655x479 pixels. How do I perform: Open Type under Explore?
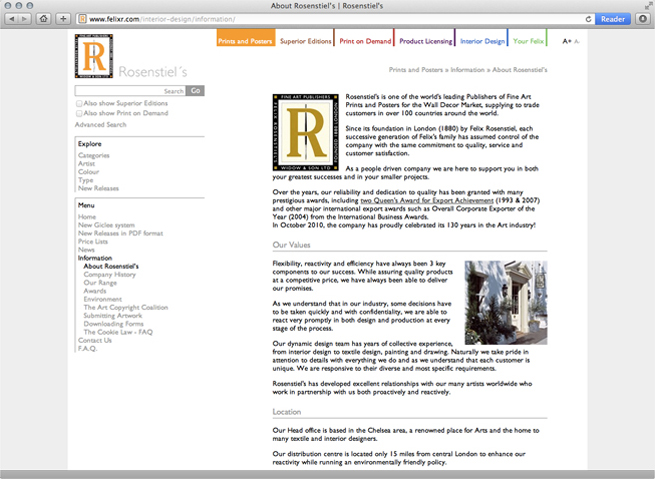click(85, 180)
